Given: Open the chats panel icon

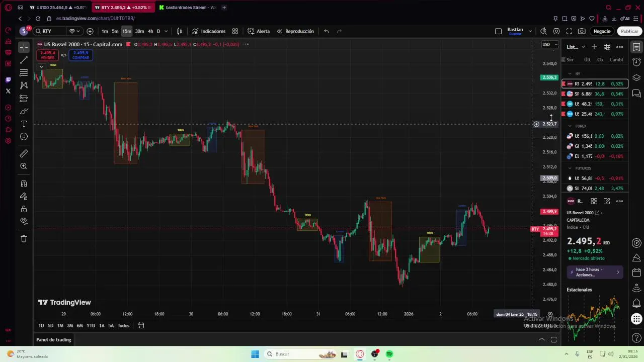Looking at the screenshot, I should [636, 94].
